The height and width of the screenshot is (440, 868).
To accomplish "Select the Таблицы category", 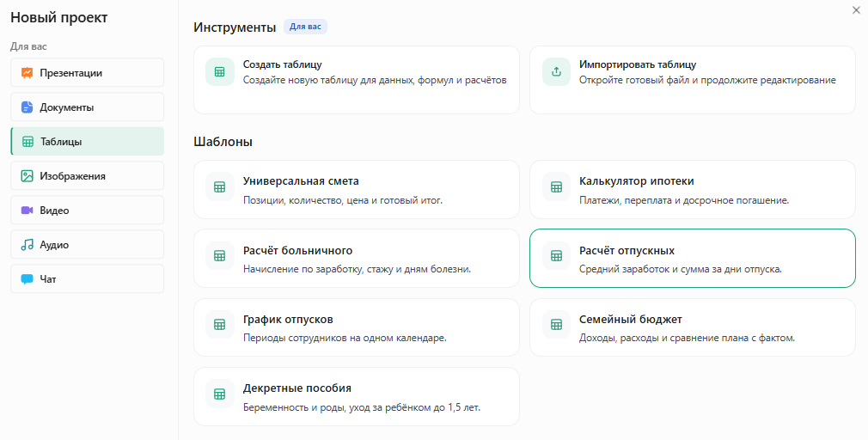I will click(88, 141).
